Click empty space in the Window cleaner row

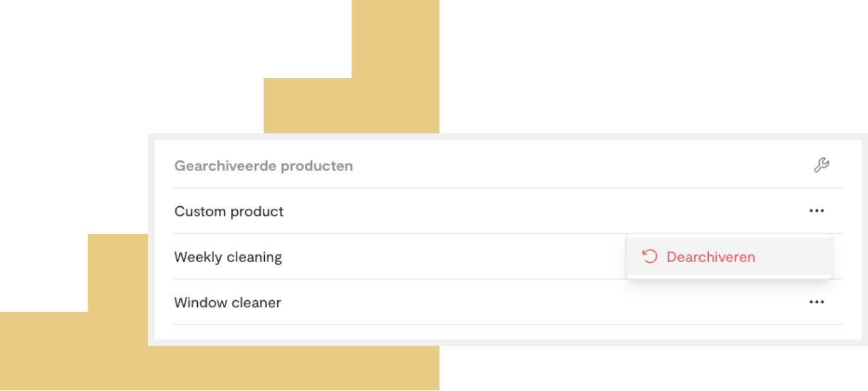pyautogui.click(x=541, y=302)
